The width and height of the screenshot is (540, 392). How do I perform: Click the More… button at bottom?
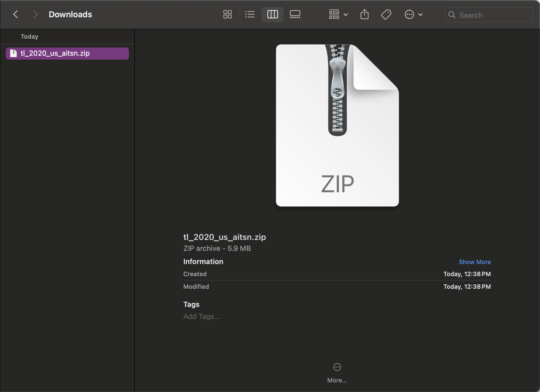click(337, 373)
